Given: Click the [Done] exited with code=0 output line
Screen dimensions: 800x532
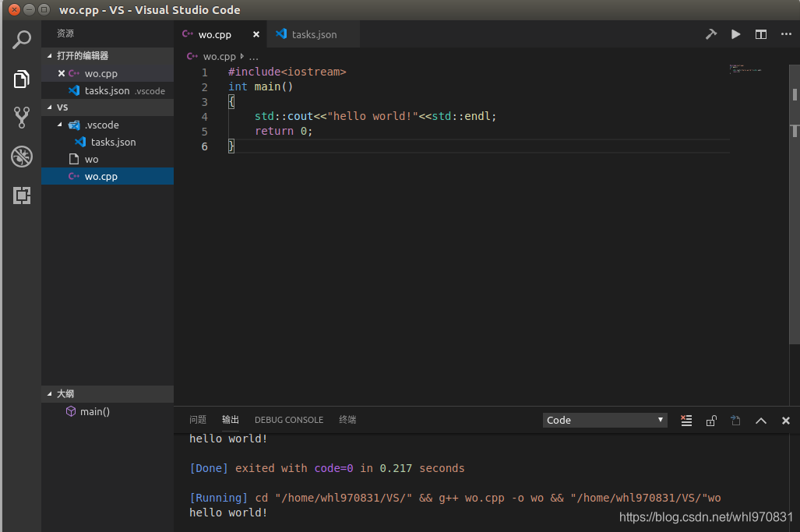Looking at the screenshot, I should pyautogui.click(x=327, y=468).
